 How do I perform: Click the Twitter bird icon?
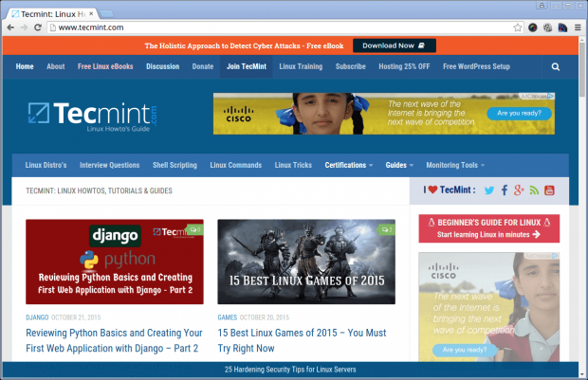(x=489, y=190)
